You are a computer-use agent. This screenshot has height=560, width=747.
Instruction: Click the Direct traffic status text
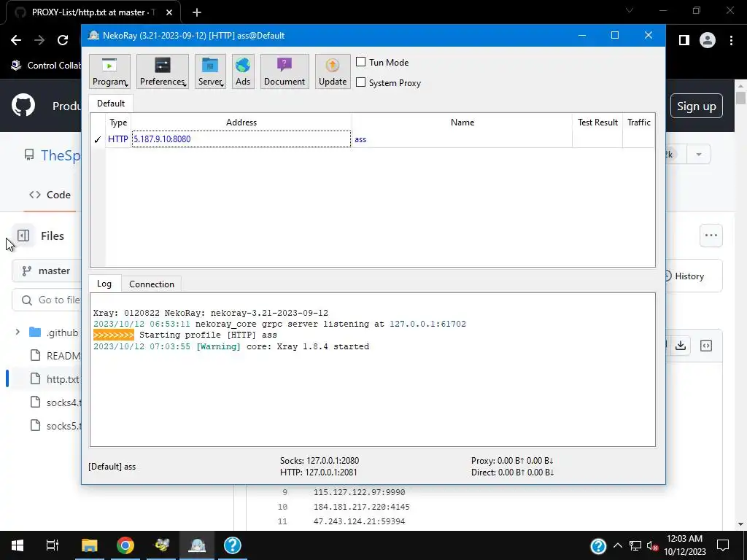512,472
